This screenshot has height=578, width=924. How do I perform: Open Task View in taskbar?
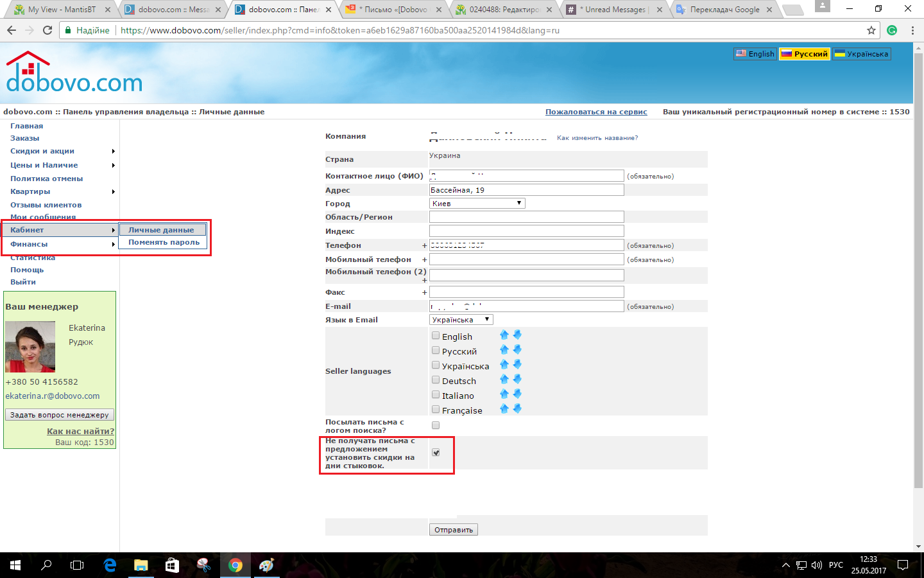pos(77,565)
